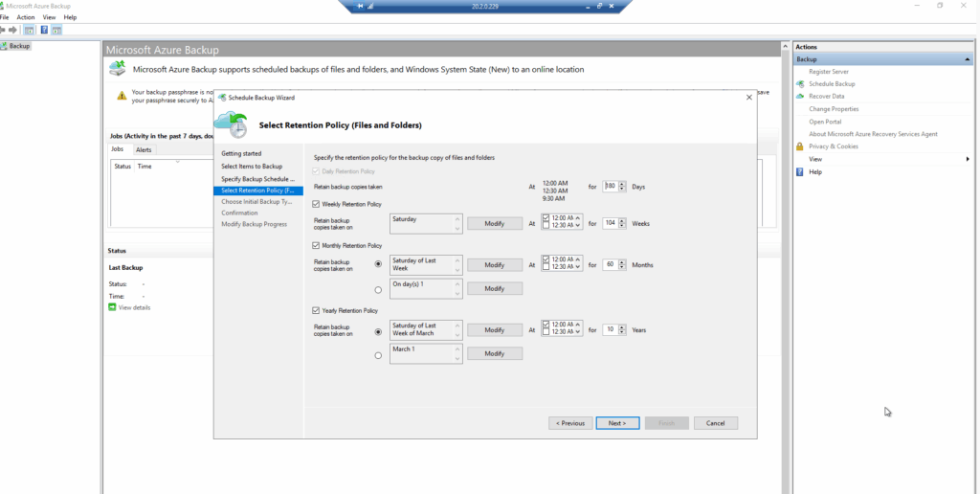The width and height of the screenshot is (980, 494).
Task: Click About Microsoft Azure Recovery Services Agent
Action: [873, 134]
